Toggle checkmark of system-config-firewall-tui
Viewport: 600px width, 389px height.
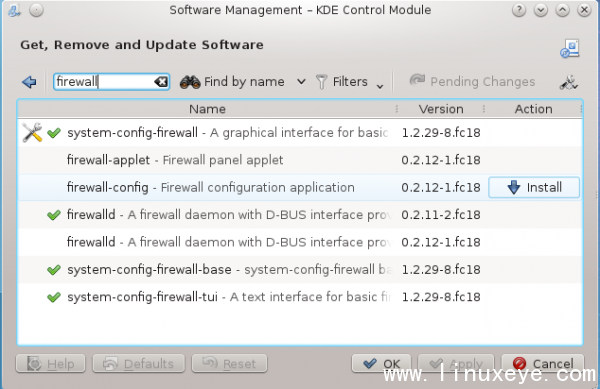tap(54, 297)
